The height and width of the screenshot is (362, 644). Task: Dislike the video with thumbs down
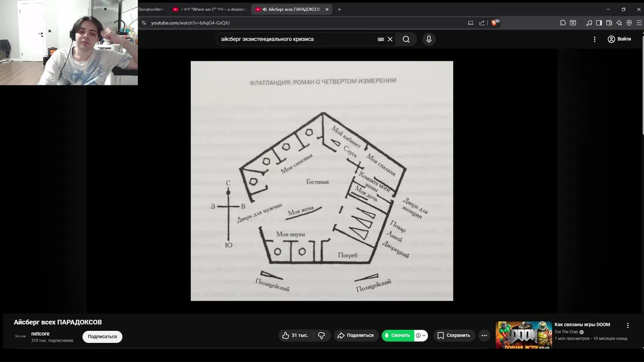(x=321, y=335)
